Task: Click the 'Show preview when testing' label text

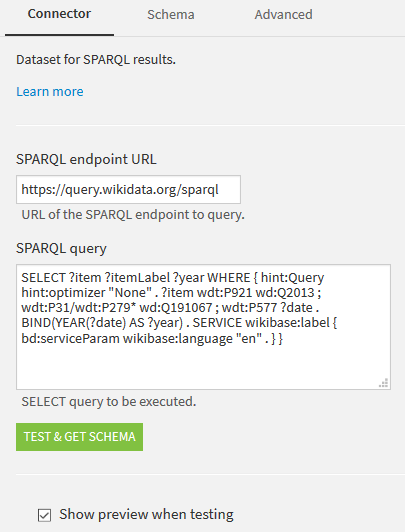Action: tap(146, 514)
